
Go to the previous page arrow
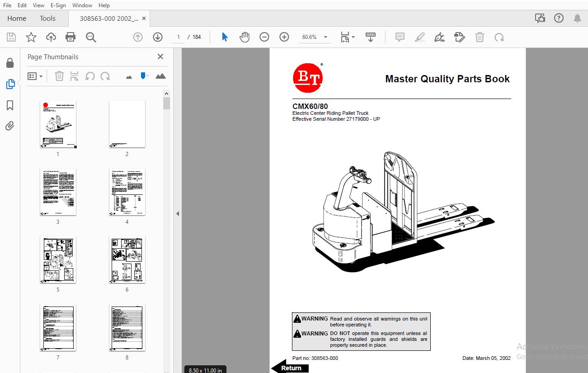click(x=138, y=37)
